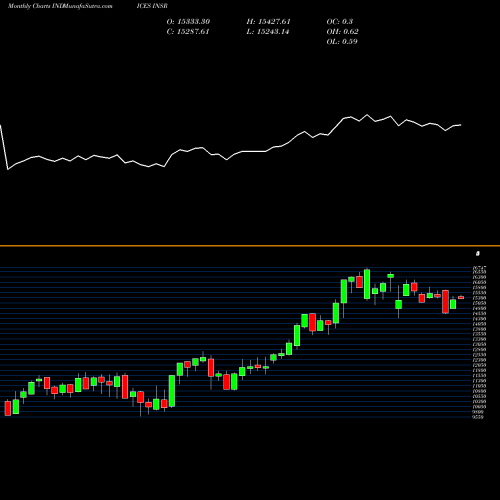Select the close value "C: 15287.61"

188,32
